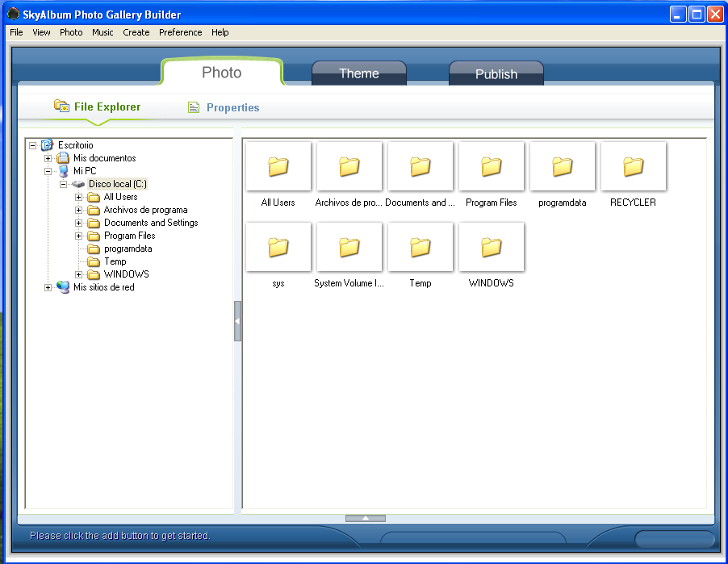
Task: Expand the Mis documentos tree node
Action: [x=48, y=158]
